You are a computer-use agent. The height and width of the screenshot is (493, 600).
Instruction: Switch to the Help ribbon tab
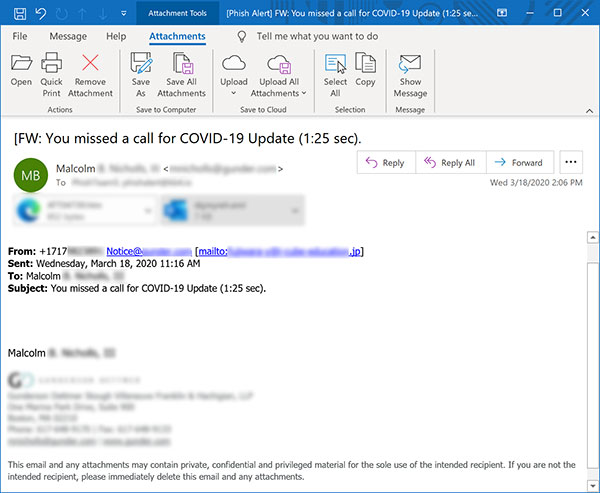point(116,36)
